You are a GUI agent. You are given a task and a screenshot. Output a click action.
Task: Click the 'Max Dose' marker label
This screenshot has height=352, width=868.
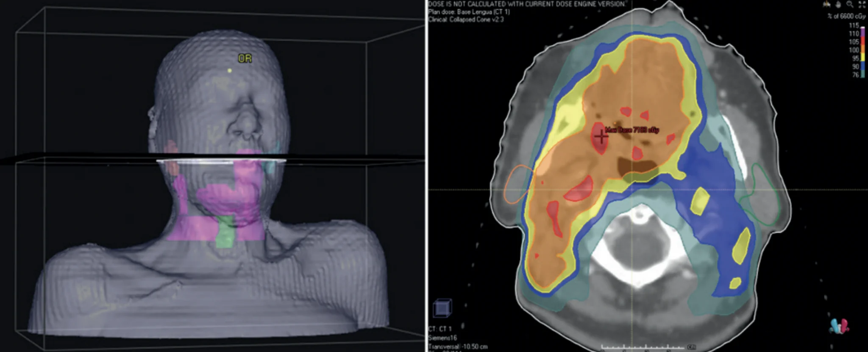click(632, 130)
